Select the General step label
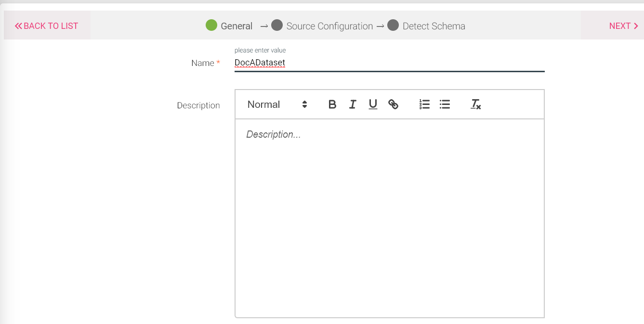Viewport: 644px width, 324px height. (237, 26)
